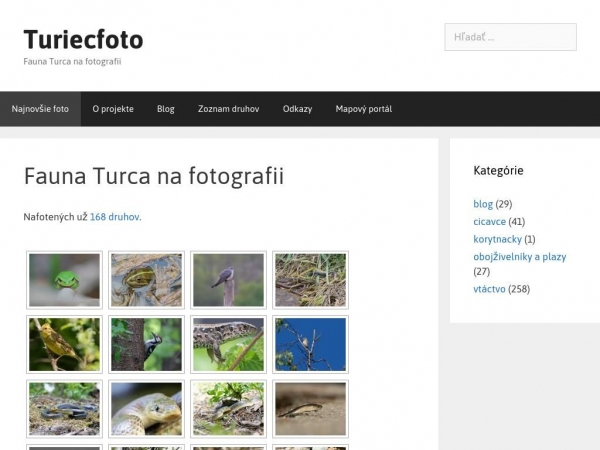
Task: Open the blog category link
Action: (x=483, y=204)
